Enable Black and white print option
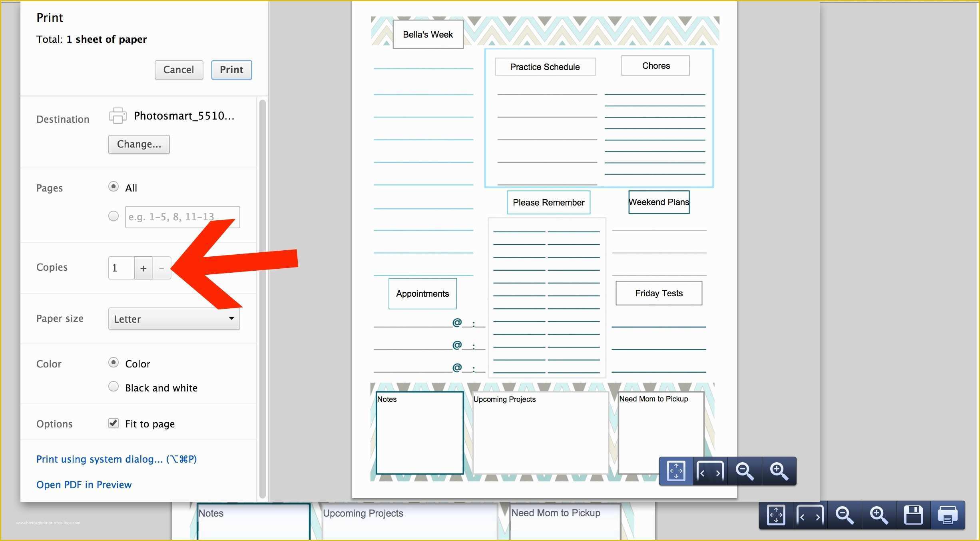 [114, 386]
